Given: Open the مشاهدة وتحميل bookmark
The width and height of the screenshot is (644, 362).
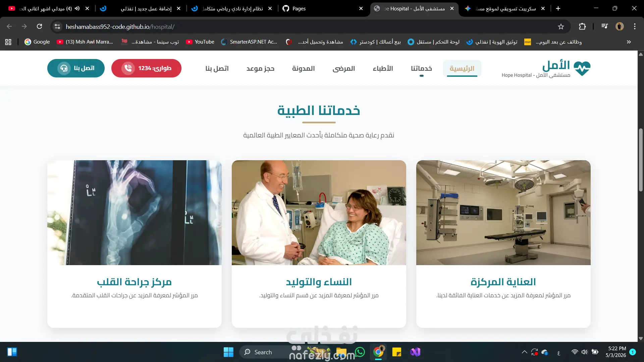Looking at the screenshot, I should click(x=314, y=42).
